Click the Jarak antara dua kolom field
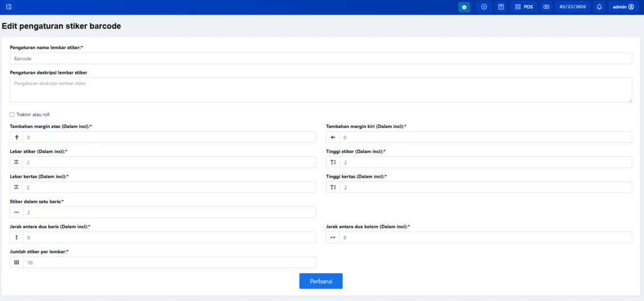Viewport: 644px width, 301px height. point(485,237)
